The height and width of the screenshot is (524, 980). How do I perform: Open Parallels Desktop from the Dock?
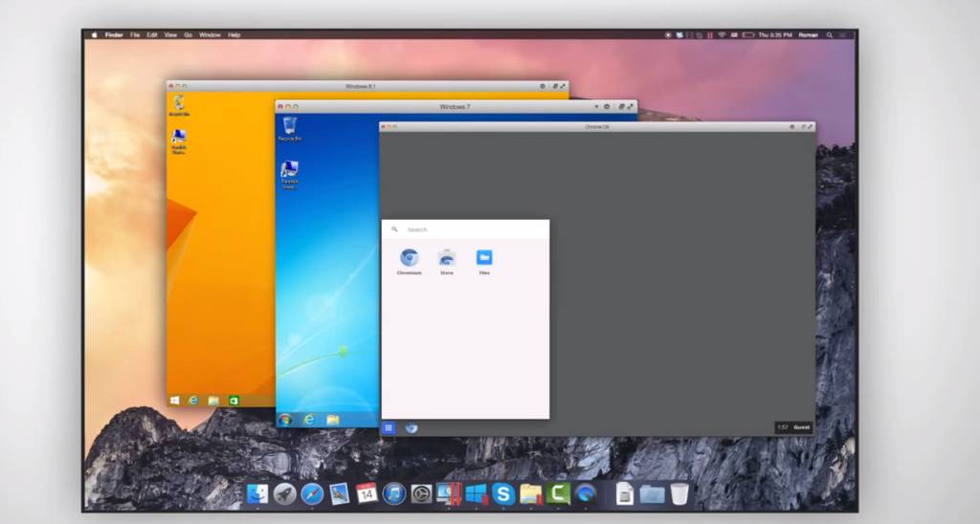point(448,493)
